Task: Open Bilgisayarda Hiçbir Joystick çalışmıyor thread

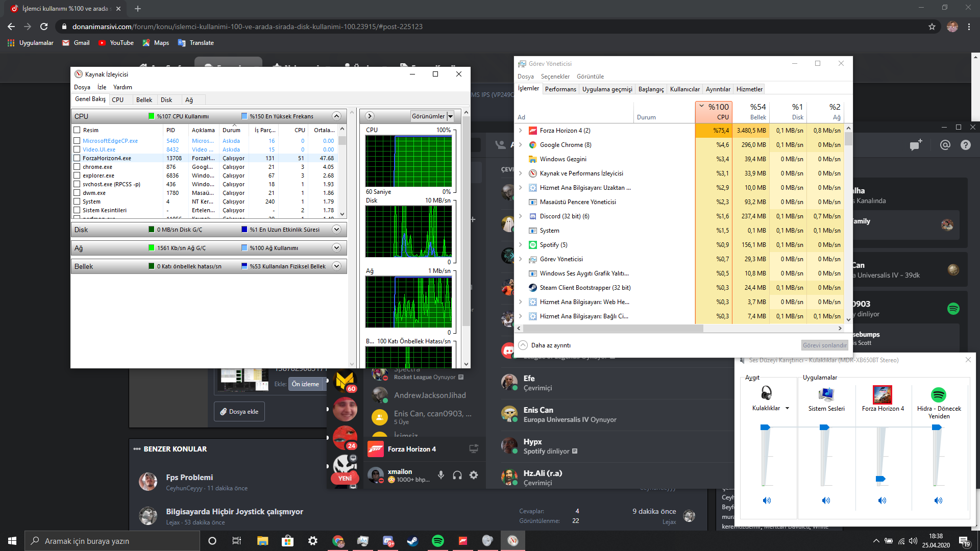Action: [x=234, y=512]
